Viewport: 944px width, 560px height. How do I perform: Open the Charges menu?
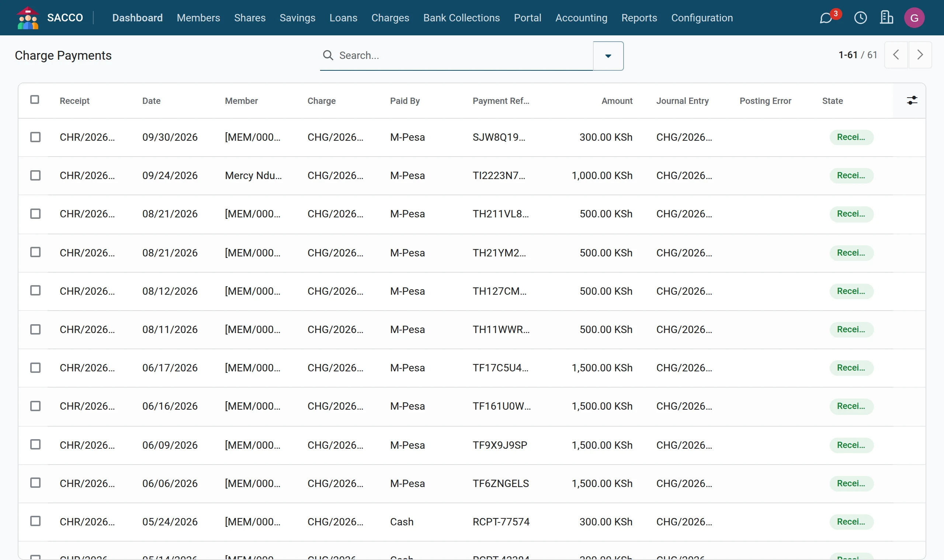click(x=390, y=18)
